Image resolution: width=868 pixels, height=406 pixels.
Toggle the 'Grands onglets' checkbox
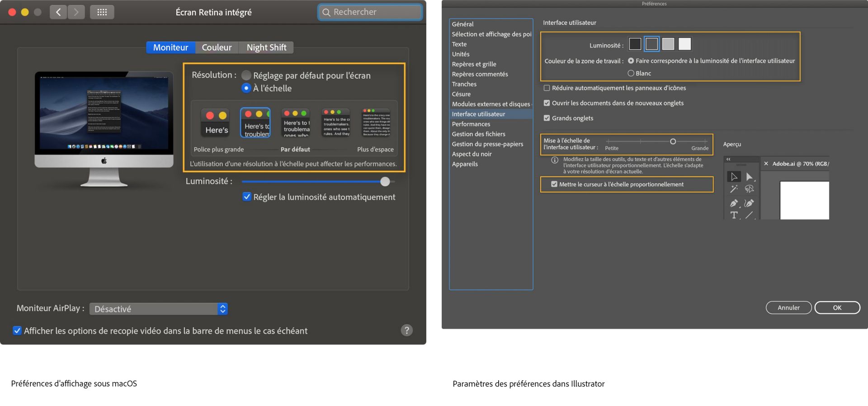[x=547, y=118]
